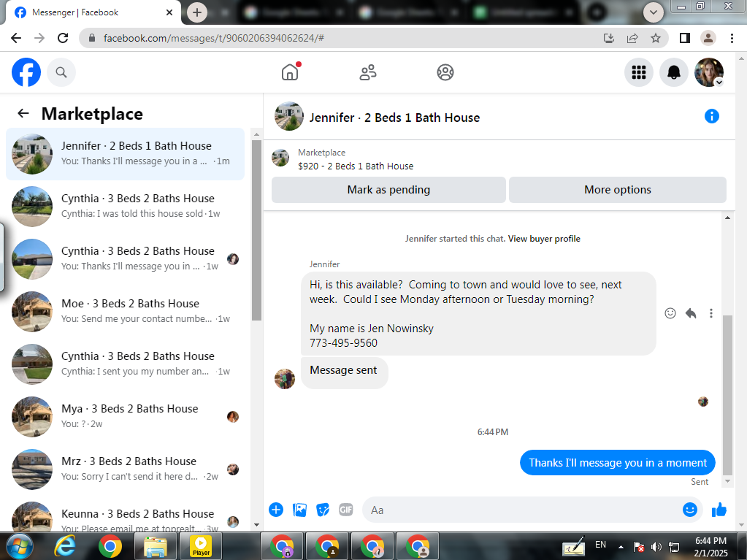Open emoji picker in message box
The image size is (747, 560).
pos(690,510)
